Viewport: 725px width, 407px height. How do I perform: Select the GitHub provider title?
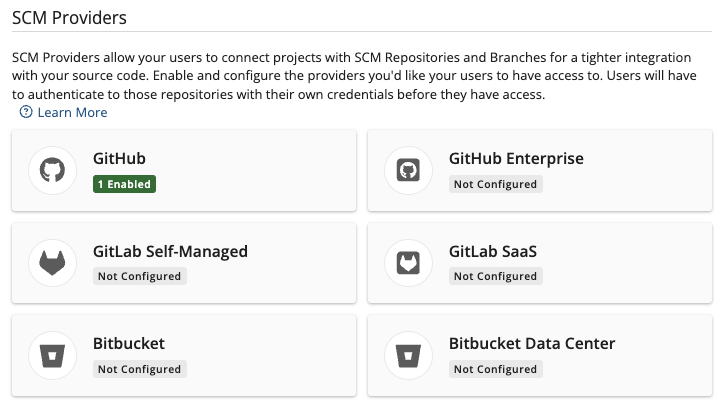[120, 159]
